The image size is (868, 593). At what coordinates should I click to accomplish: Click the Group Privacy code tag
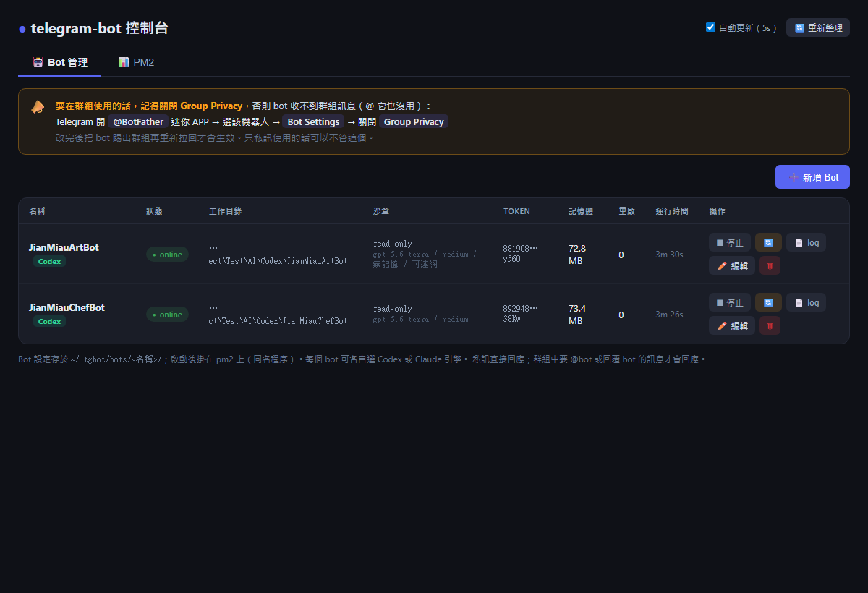pos(414,121)
